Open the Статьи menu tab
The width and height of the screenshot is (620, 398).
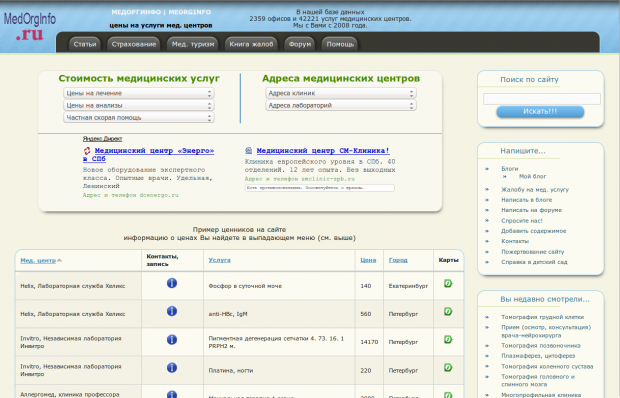[85, 44]
